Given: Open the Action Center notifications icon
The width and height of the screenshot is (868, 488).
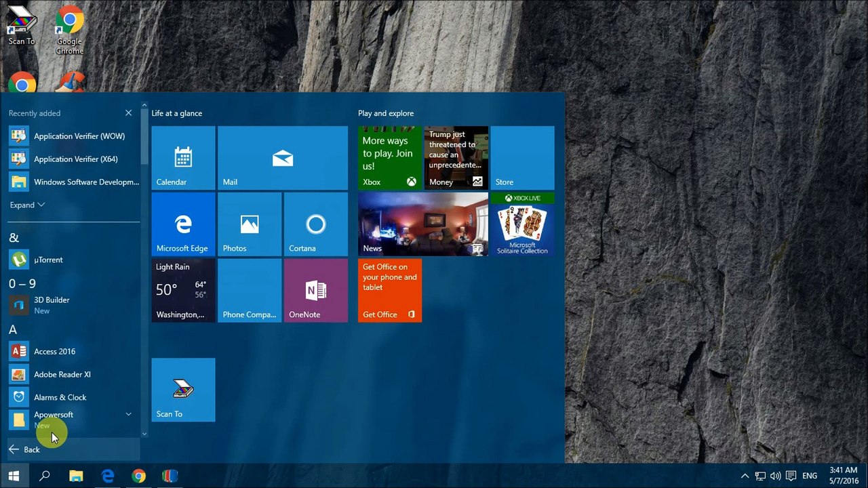Looking at the screenshot, I should pyautogui.click(x=791, y=476).
